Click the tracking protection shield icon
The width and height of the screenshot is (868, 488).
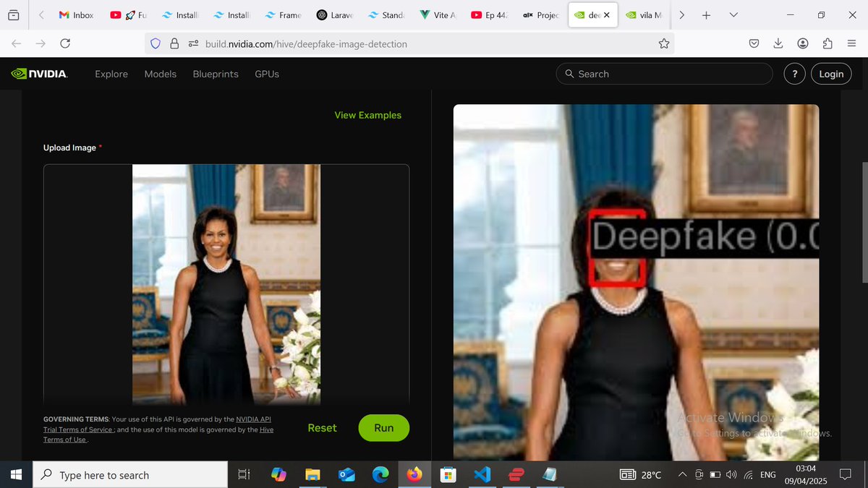[x=156, y=44]
